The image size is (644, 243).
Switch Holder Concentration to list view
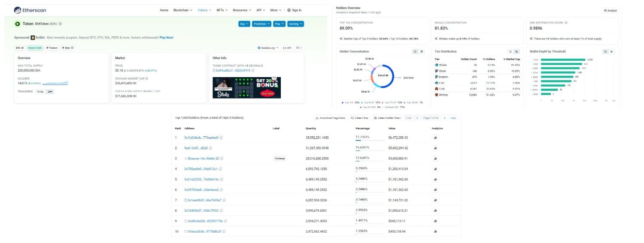415,51
